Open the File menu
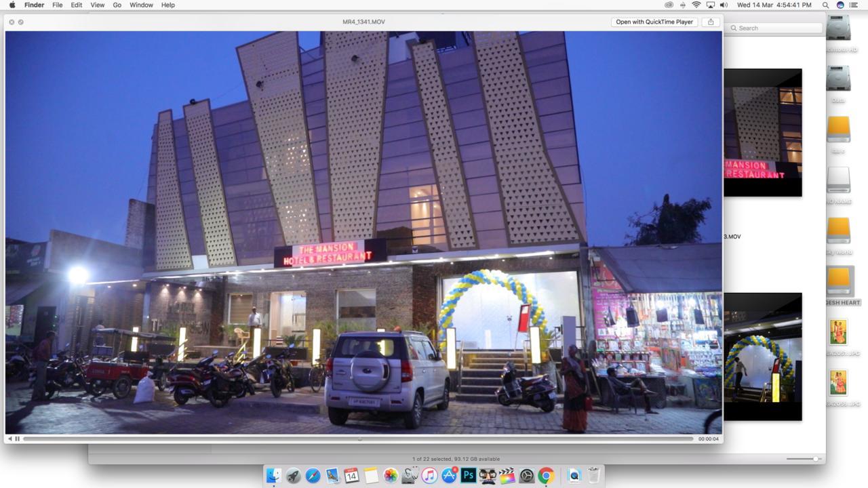This screenshot has height=488, width=868. pos(58,5)
